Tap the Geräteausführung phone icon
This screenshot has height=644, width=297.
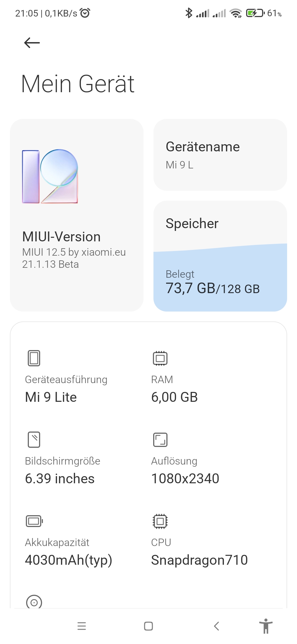[34, 358]
